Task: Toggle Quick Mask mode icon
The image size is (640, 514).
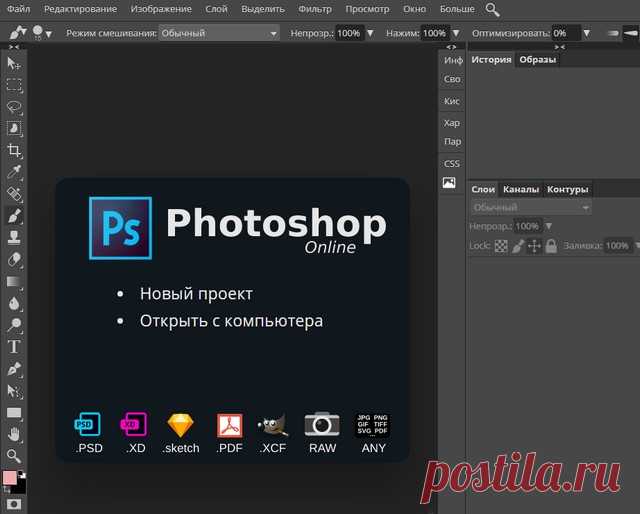Action: [13, 504]
